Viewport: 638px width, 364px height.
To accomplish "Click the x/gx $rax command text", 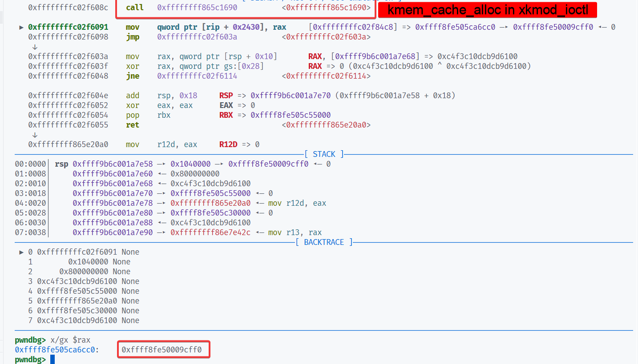I will (70, 340).
